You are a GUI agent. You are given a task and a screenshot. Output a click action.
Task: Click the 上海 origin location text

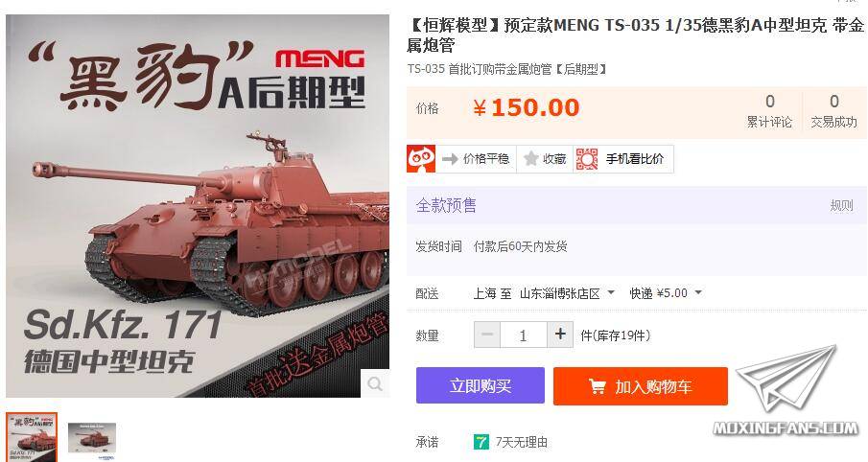(x=484, y=293)
